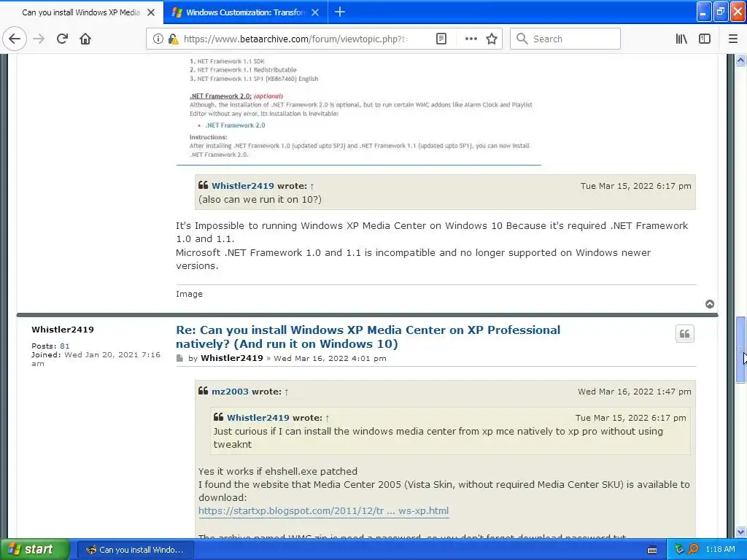
Task: Click the taskbar clock showing 1:18 AM
Action: (720, 550)
